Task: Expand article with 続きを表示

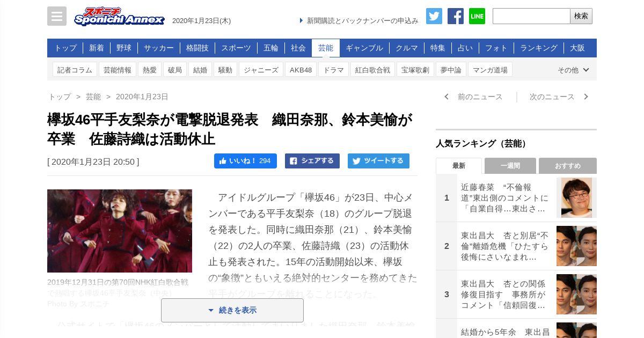Action: 232,310
